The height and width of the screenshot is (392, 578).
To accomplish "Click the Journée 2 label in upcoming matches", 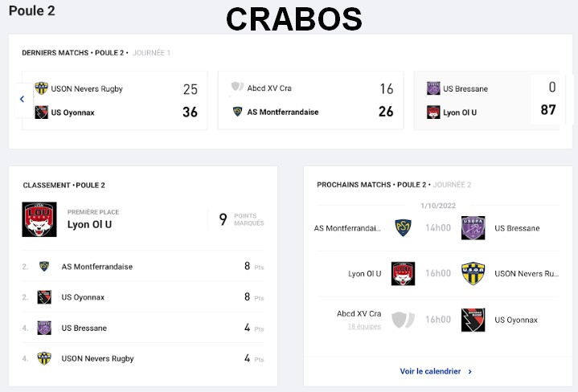I will [x=453, y=185].
